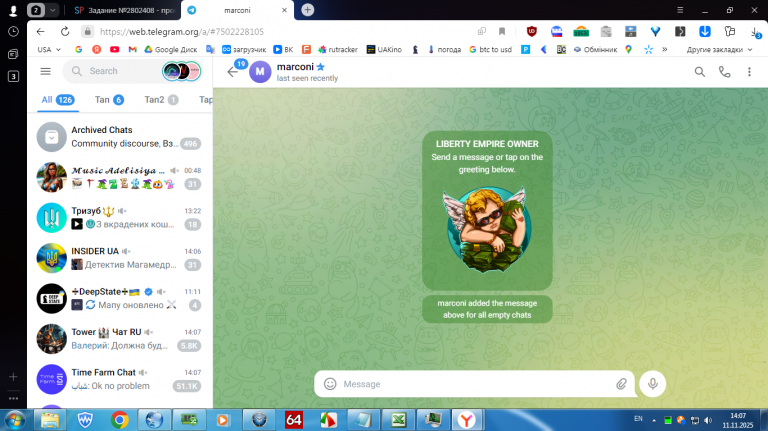Open the Telegram hamburger menu
Image resolution: width=768 pixels, height=431 pixels.
tap(46, 72)
